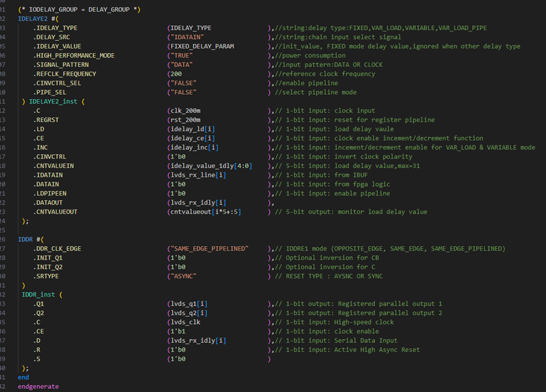Viewport: 546px width, 392px height.
Task: Click the end keyword
Action: [x=23, y=377]
